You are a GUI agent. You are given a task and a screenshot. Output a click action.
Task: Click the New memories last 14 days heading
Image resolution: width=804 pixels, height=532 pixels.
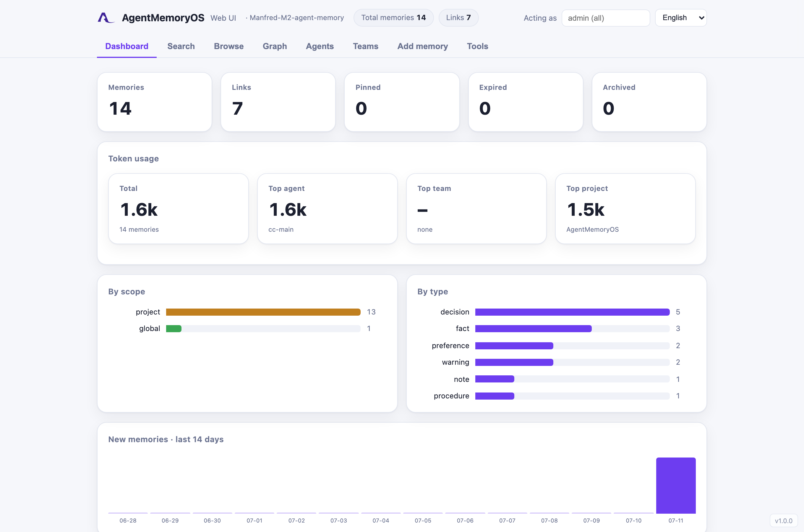[166, 439]
